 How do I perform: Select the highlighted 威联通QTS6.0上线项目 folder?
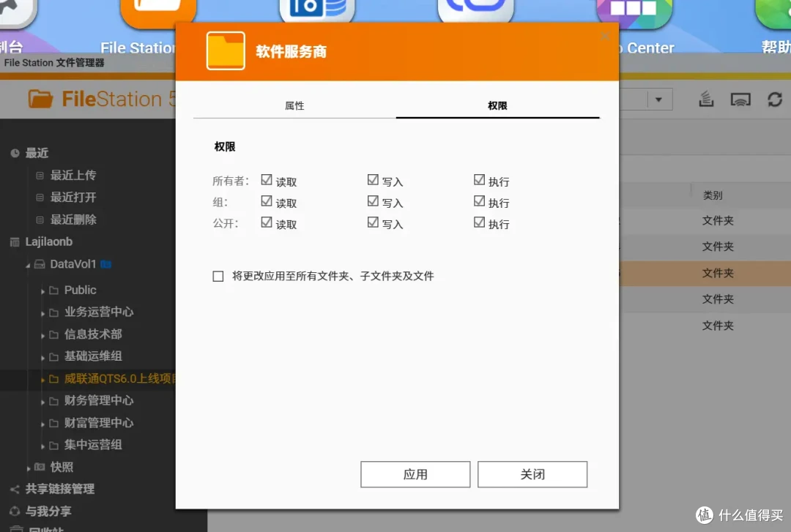pyautogui.click(x=119, y=378)
